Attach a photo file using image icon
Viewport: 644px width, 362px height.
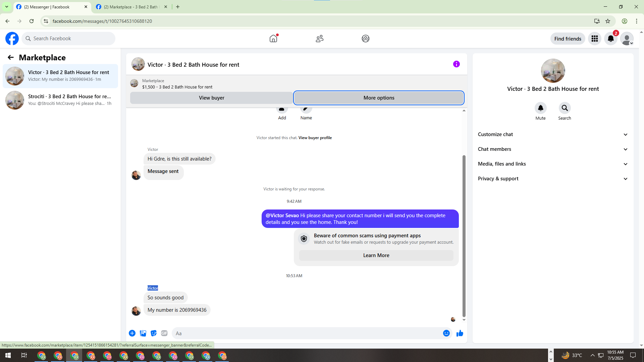click(x=143, y=333)
